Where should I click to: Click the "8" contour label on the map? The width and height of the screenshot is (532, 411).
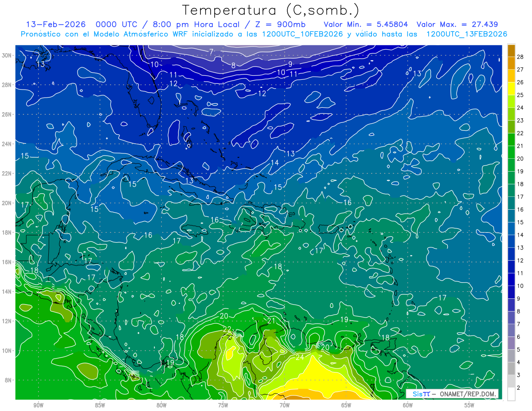point(233,66)
